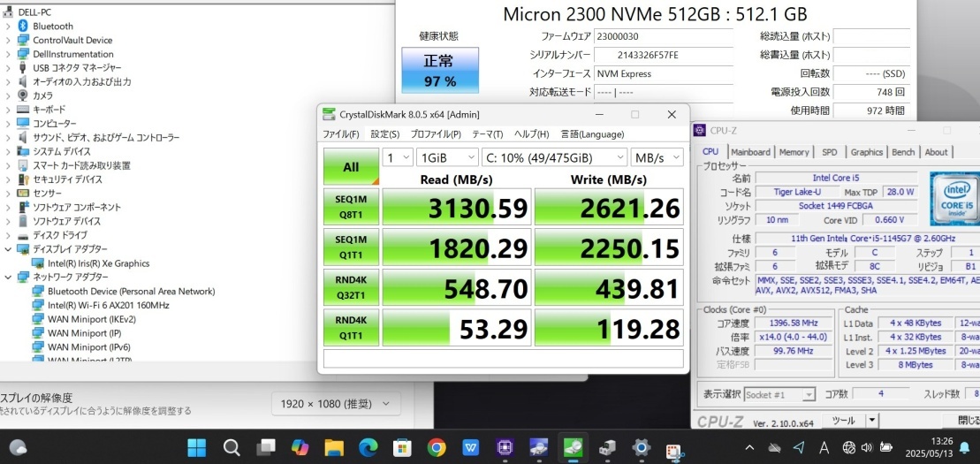Switch to Device Manager taskbar icon
The image size is (980, 464).
click(607, 447)
